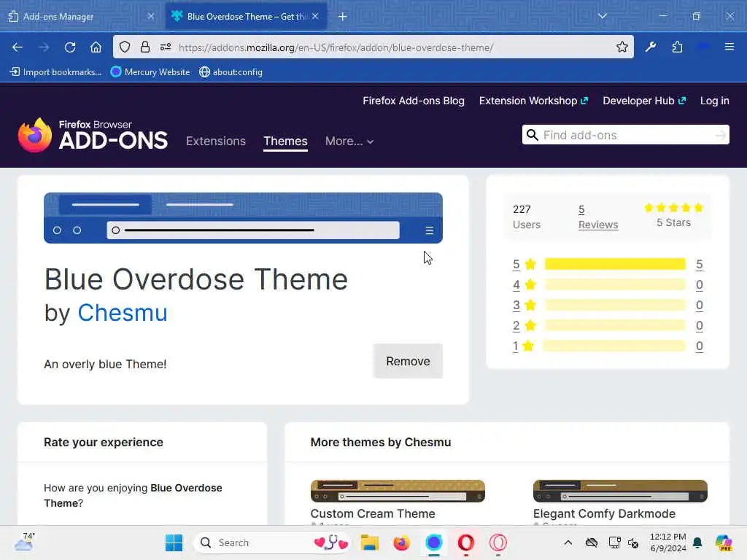The width and height of the screenshot is (747, 560).
Task: Click the Firefox Browser Add-ons logo
Action: pyautogui.click(x=93, y=135)
